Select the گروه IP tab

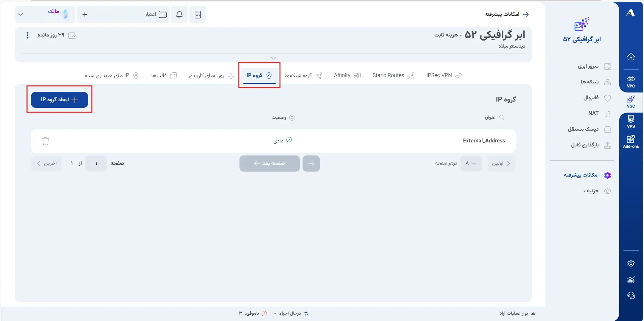[259, 75]
